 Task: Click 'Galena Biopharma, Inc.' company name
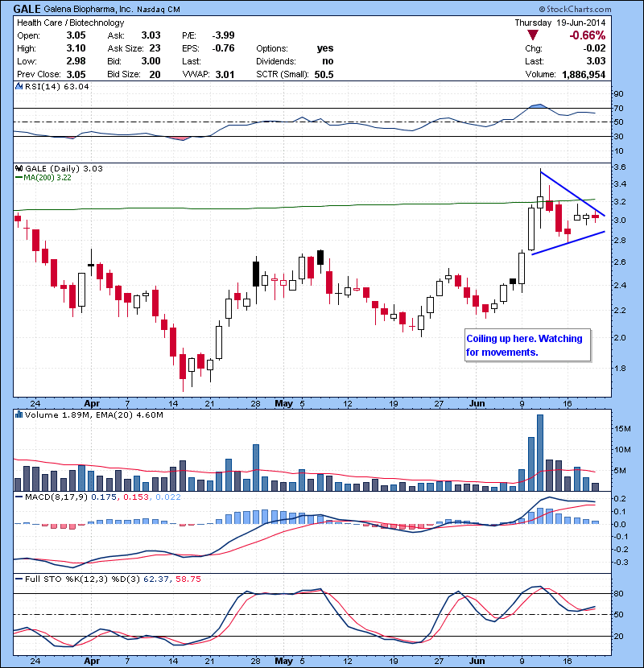click(x=89, y=9)
